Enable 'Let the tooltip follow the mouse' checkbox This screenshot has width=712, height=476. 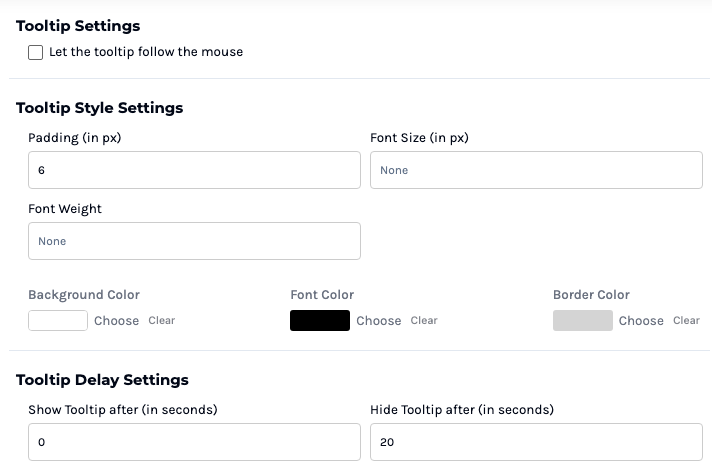point(36,52)
